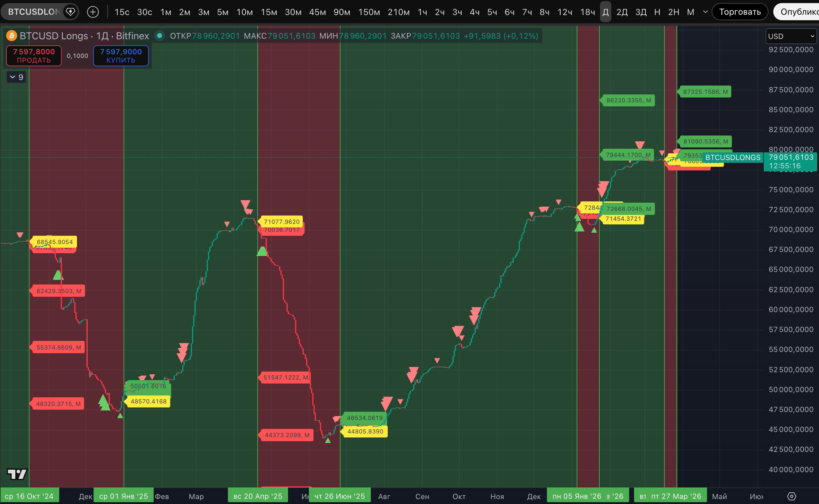This screenshot has width=819, height=504.
Task: Select the 12ч interval
Action: (565, 12)
